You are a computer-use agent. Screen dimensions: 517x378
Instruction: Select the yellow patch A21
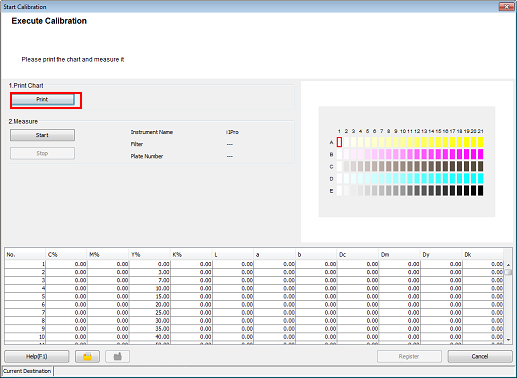[480, 142]
